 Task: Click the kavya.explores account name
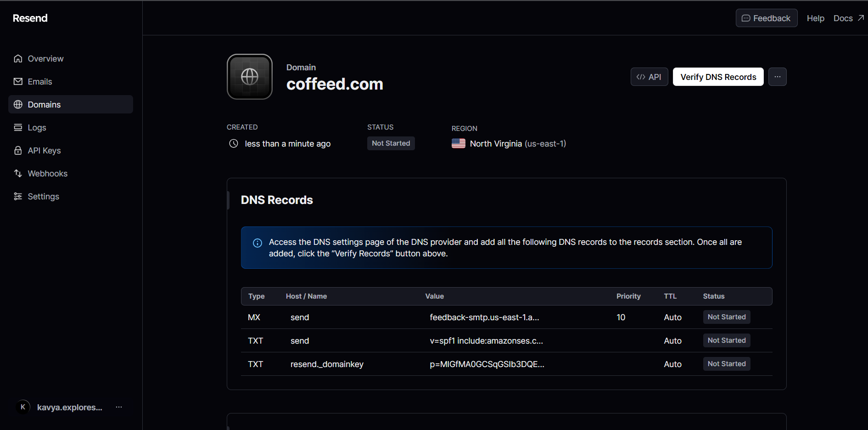(70, 407)
